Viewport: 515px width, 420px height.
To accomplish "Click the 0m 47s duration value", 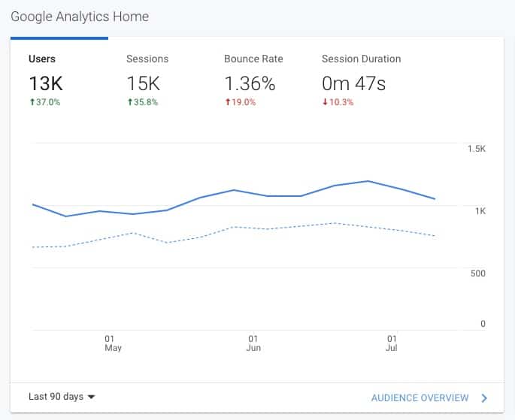I will coord(354,83).
